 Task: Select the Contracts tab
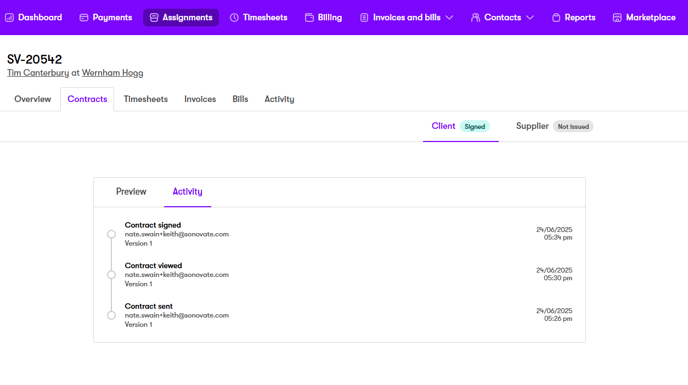(x=87, y=99)
